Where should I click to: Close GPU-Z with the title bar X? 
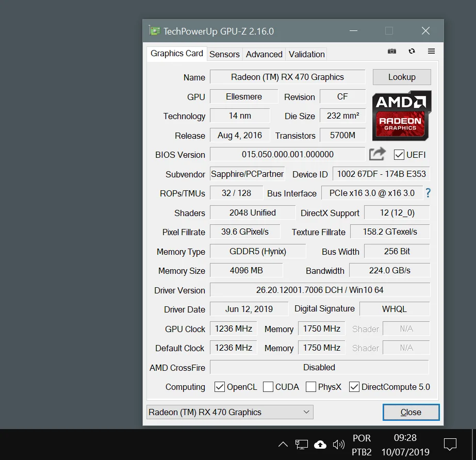(x=425, y=31)
